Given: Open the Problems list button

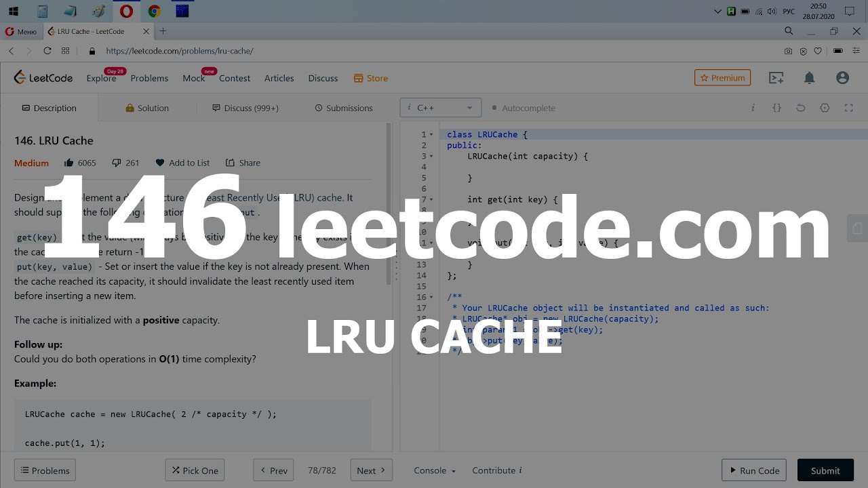Looking at the screenshot, I should point(45,470).
